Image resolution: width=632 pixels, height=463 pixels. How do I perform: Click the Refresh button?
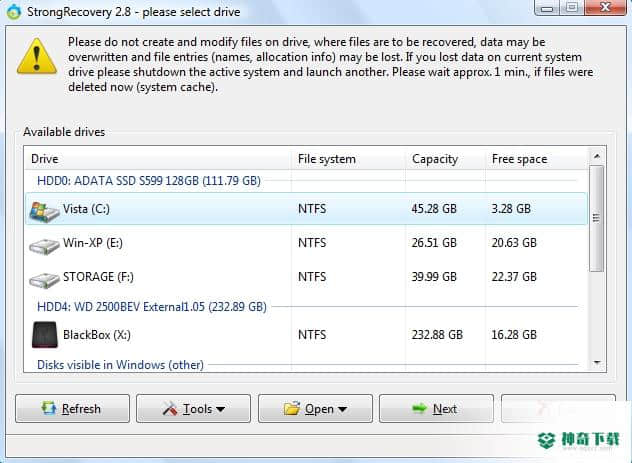click(x=73, y=409)
